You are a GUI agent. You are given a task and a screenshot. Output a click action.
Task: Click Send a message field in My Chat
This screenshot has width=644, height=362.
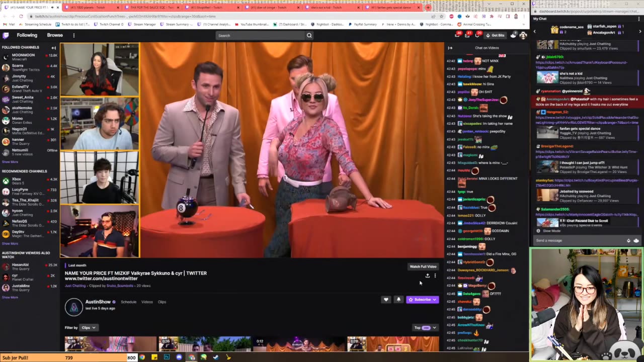[579, 240]
